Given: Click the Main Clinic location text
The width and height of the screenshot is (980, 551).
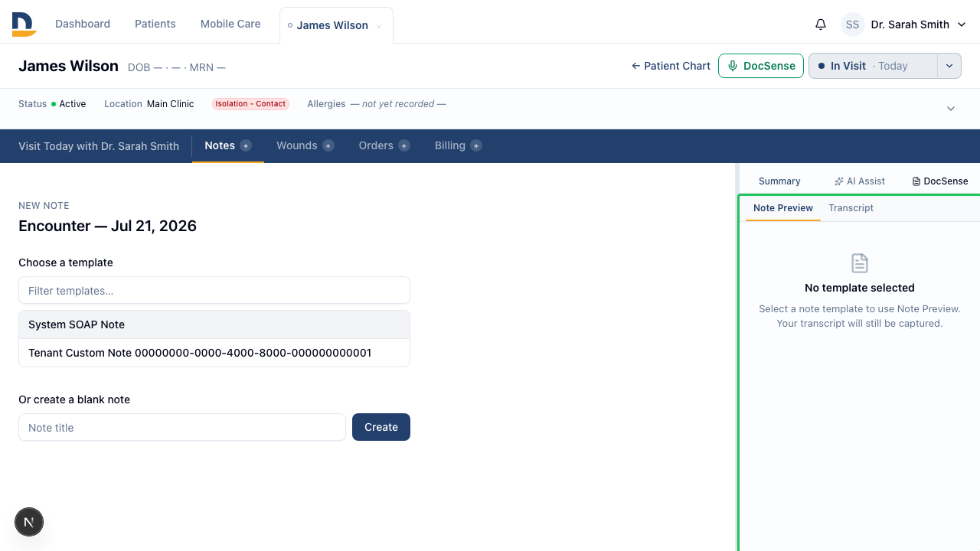Looking at the screenshot, I should tap(171, 104).
